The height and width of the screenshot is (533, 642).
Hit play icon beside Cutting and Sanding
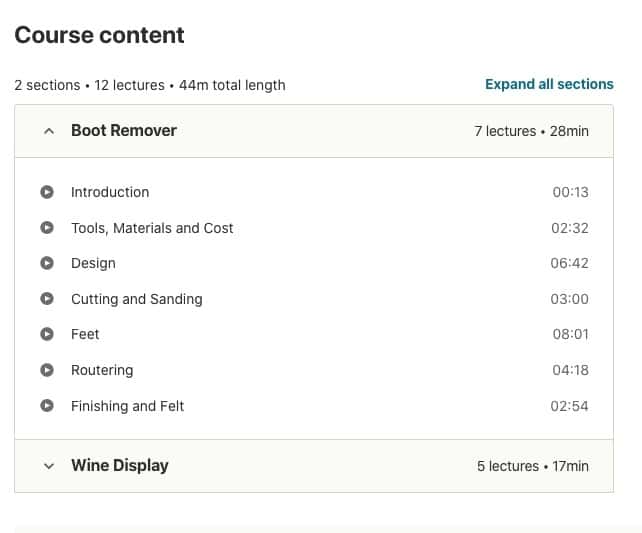click(x=46, y=299)
